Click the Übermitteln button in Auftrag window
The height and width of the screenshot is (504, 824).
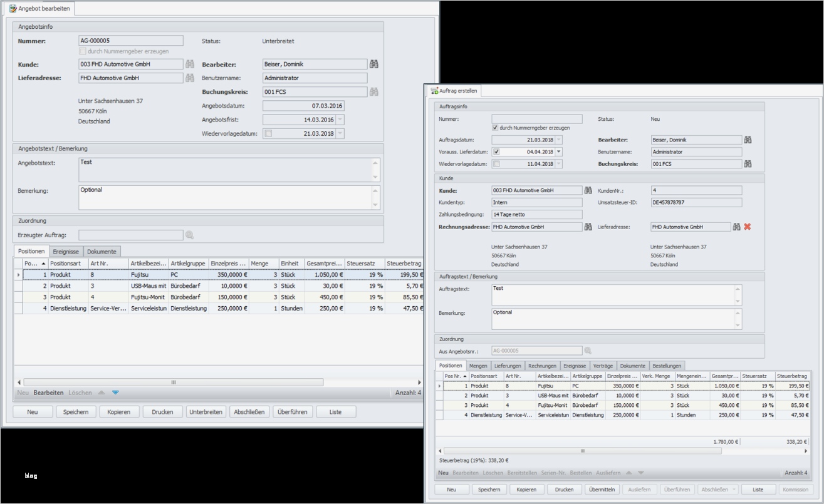click(602, 490)
